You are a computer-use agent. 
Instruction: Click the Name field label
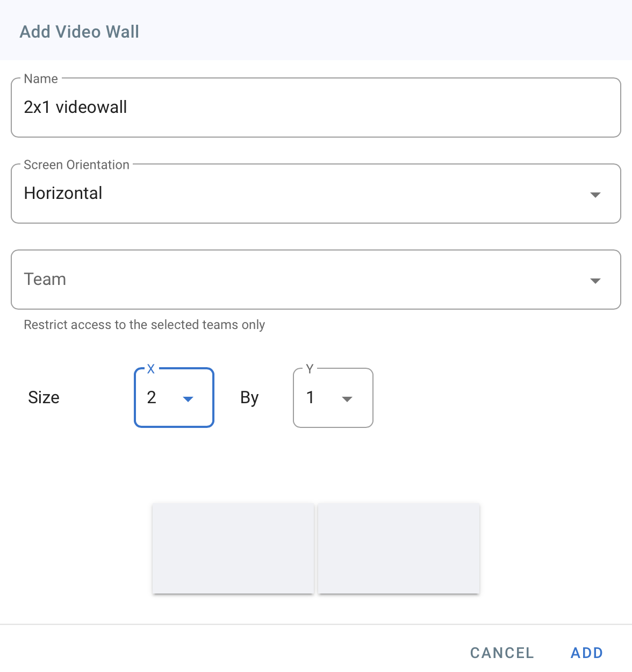pos(41,79)
